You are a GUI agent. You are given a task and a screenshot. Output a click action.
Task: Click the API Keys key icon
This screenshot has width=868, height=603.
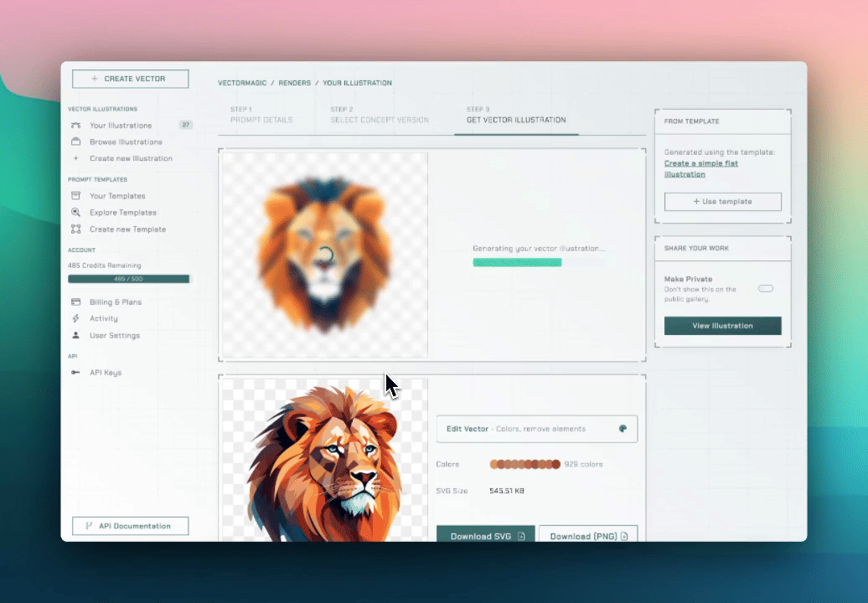[76, 373]
